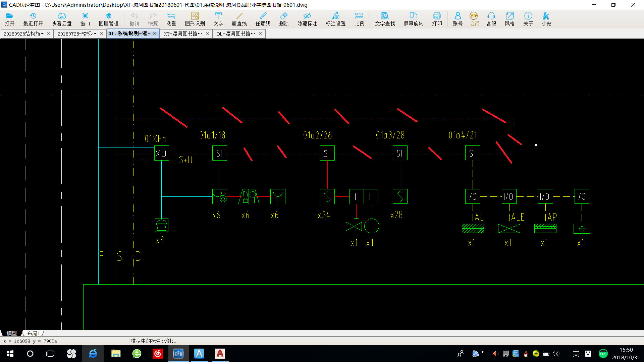Switch to the 模型 model tab
The width and height of the screenshot is (644, 362).
click(11, 333)
